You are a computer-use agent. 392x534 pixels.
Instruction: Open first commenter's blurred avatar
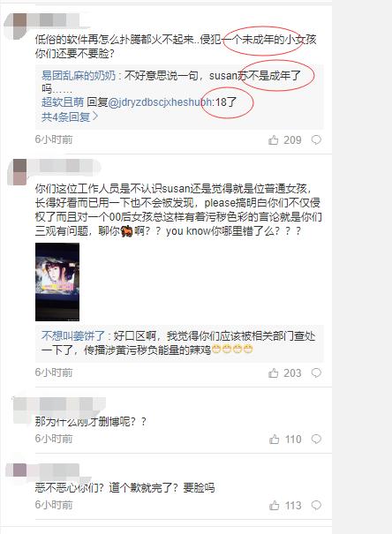click(19, 26)
